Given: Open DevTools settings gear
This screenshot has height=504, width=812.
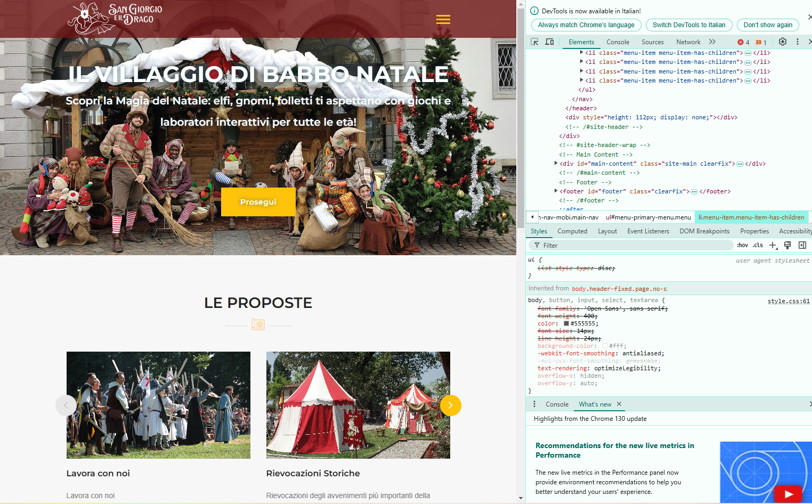Looking at the screenshot, I should pos(782,42).
